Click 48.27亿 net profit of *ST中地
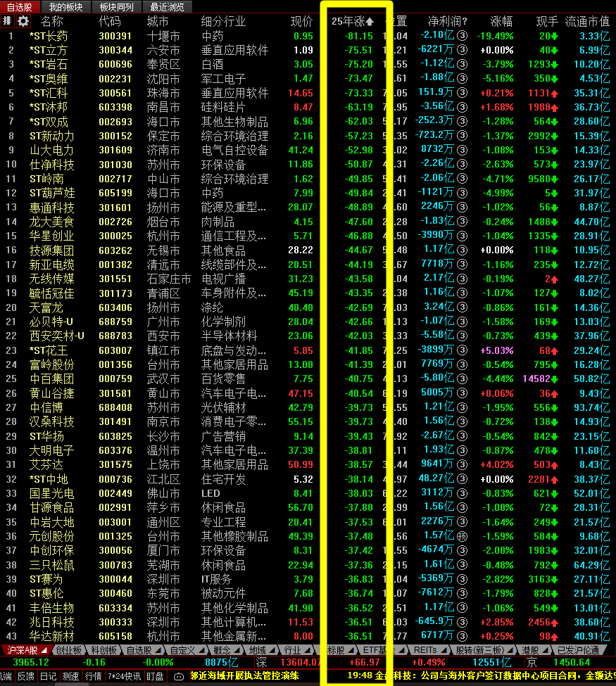Viewport: 616px width, 686px height. click(x=436, y=478)
